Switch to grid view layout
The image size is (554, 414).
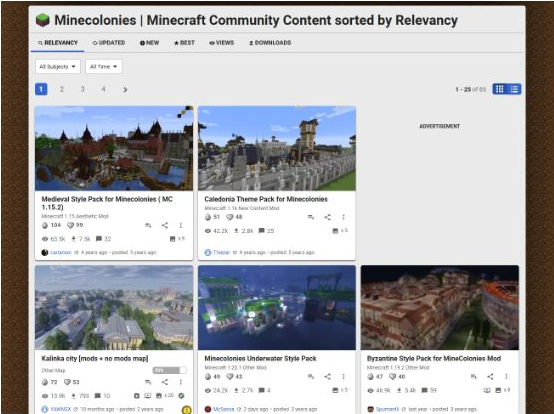[500, 89]
